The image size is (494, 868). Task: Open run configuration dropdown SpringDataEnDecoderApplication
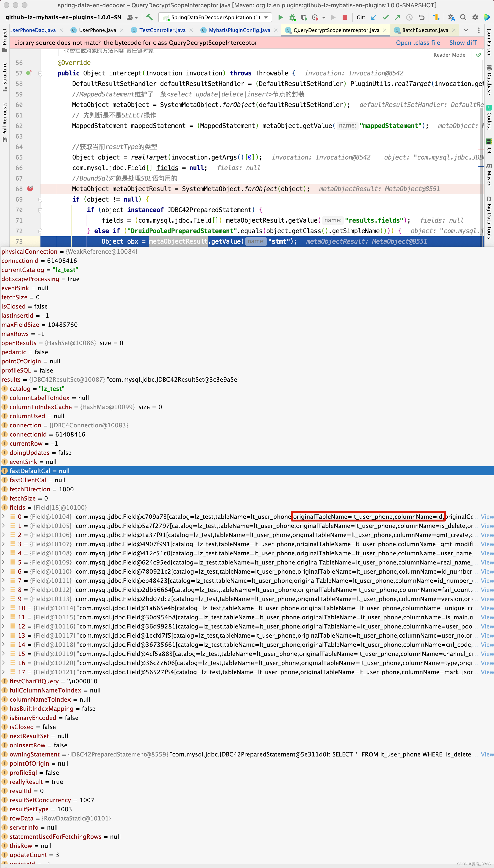click(215, 17)
